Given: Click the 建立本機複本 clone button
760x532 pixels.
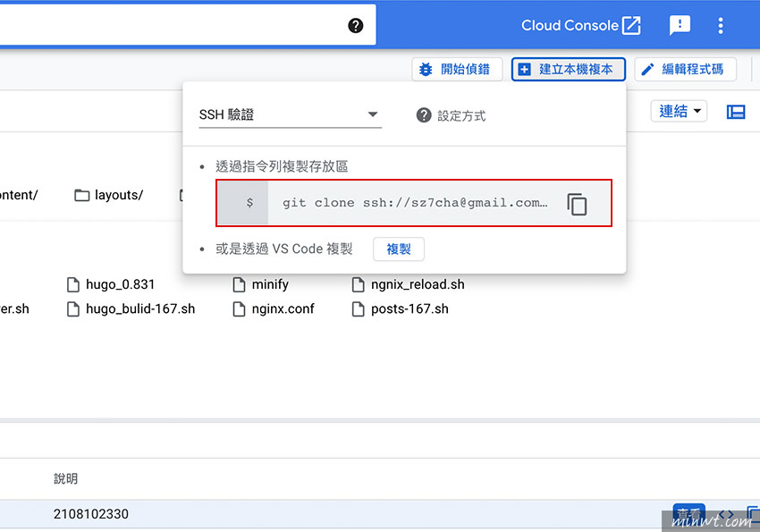Looking at the screenshot, I should tap(568, 69).
